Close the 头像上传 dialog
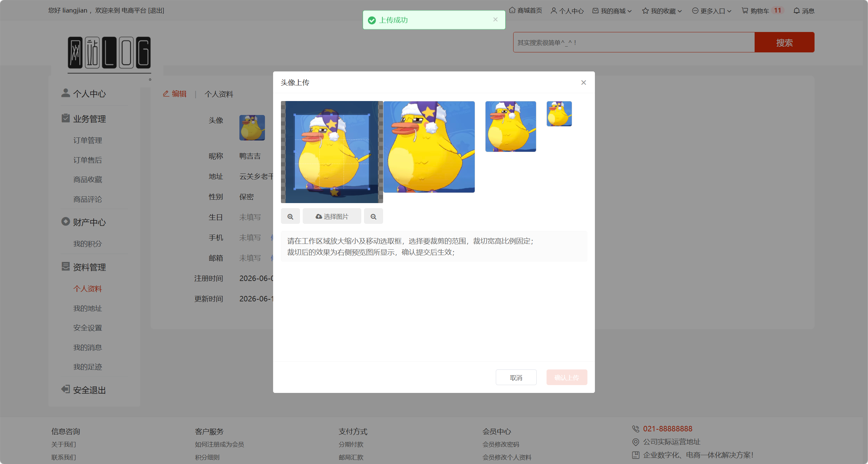868x464 pixels. (x=583, y=83)
